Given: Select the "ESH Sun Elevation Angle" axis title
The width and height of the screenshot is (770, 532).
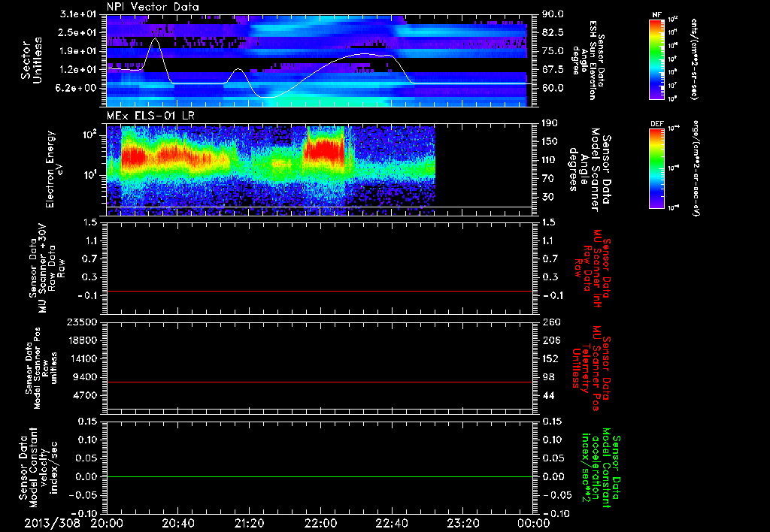Looking at the screenshot, I should coord(588,60).
